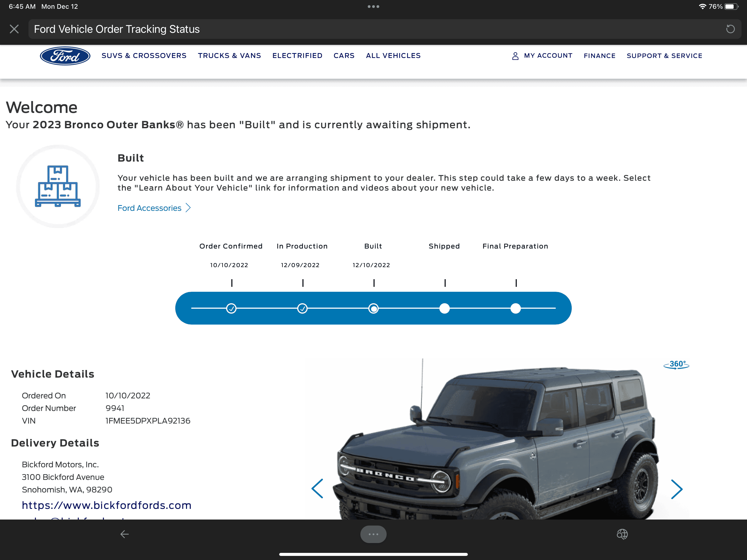Tap the Delivery Details heading
This screenshot has height=560, width=747.
(x=55, y=443)
